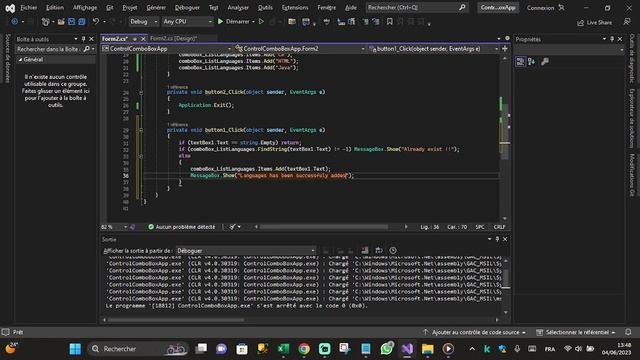This screenshot has height=360, width=640.
Task: Click Sélectionner le référentiel button
Action: tap(576, 332)
